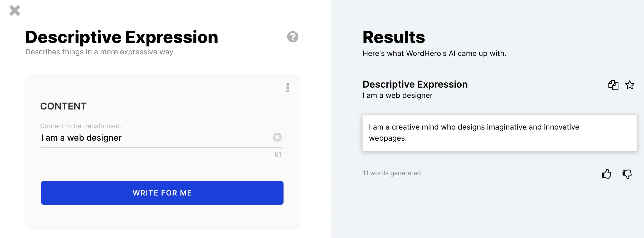Click 'Describes things in a more expressive way.'

pyautogui.click(x=100, y=52)
